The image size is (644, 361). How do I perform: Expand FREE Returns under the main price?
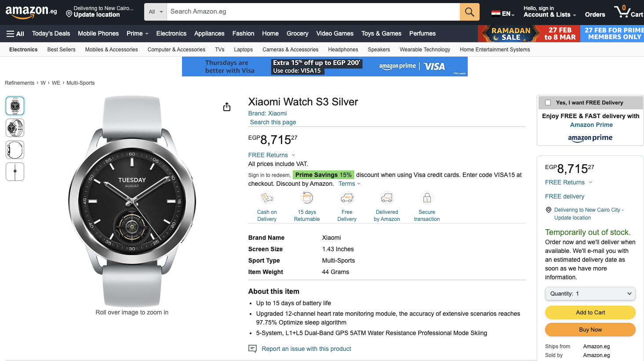pos(272,155)
